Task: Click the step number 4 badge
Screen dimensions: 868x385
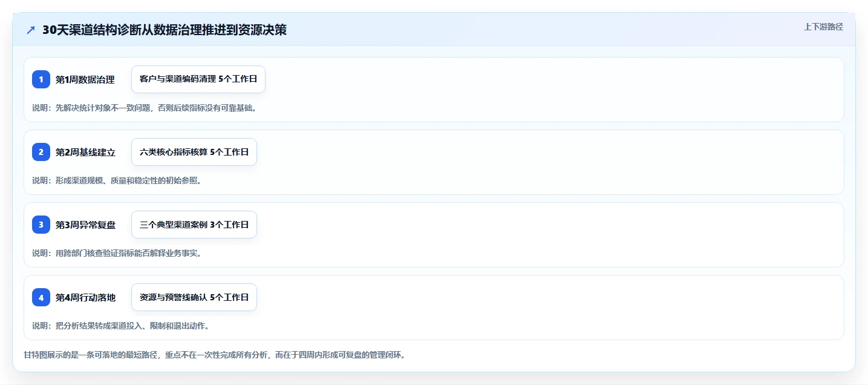Action: 41,297
